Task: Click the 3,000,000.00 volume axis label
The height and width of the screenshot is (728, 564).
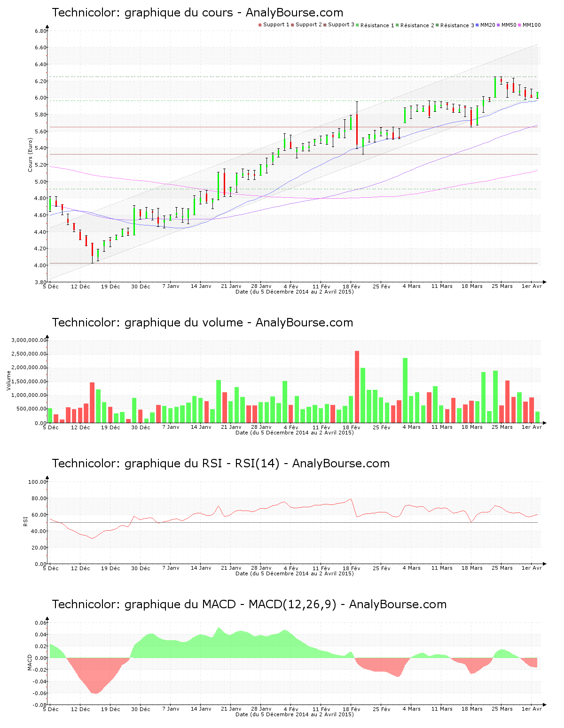Action: 29,340
